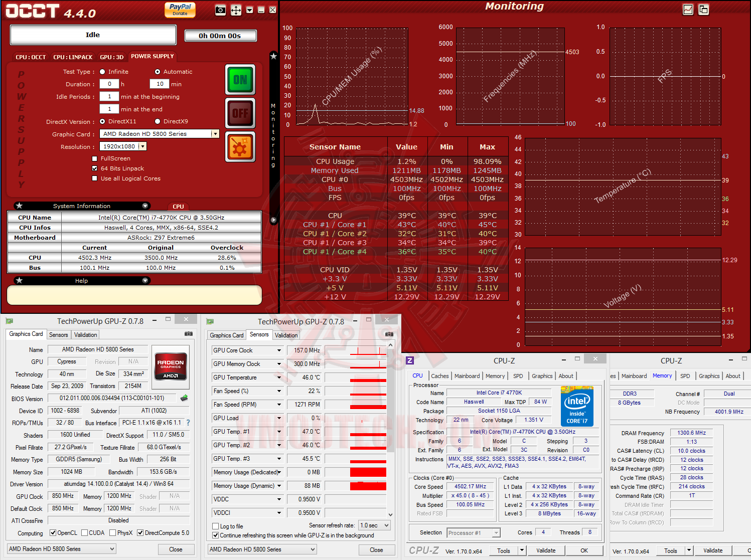The width and height of the screenshot is (751, 560).
Task: Click the Tools button in the CPU-Z CPU window
Action: point(504,550)
